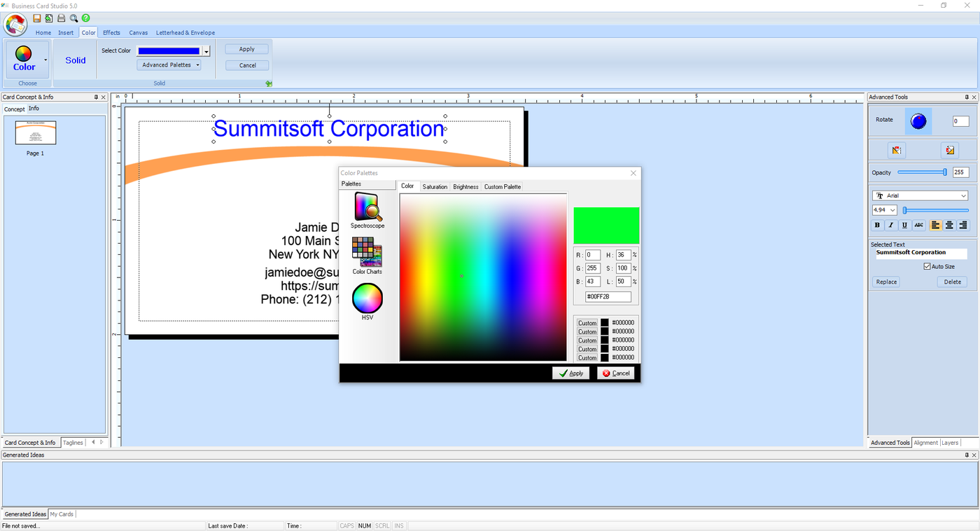Select the Page 1 card thumbnail
Screen dimensions: 980x531
(x=35, y=132)
